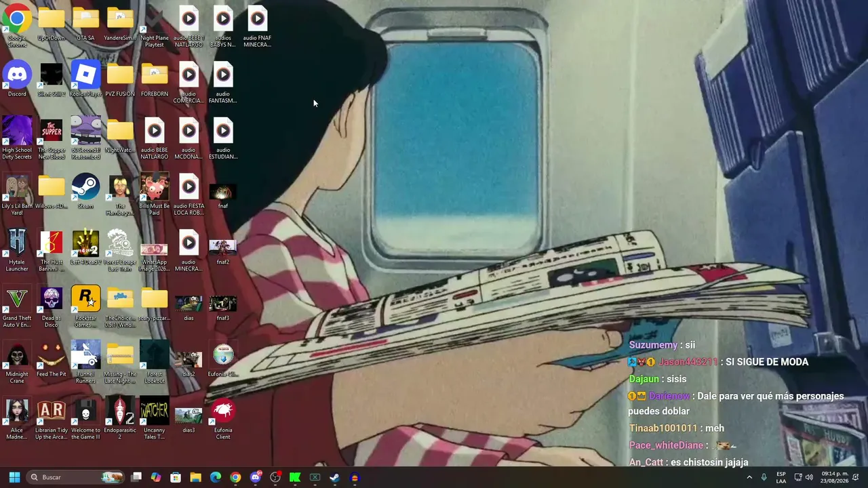Select the audio FIESTA LOCA file
The height and width of the screenshot is (488, 868).
click(x=189, y=195)
